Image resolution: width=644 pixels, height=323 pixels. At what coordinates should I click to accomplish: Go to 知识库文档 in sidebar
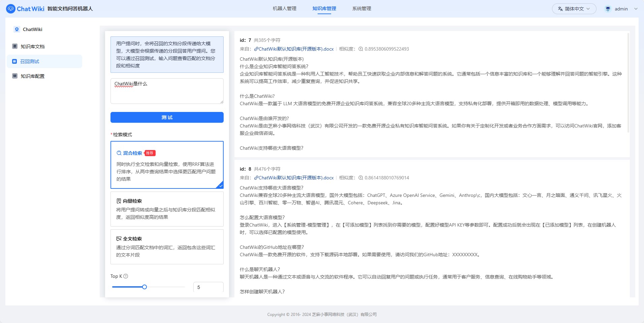[44, 47]
